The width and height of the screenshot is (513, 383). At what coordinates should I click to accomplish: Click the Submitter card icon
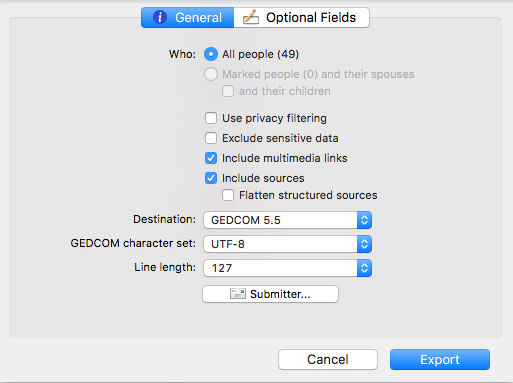[x=238, y=294]
